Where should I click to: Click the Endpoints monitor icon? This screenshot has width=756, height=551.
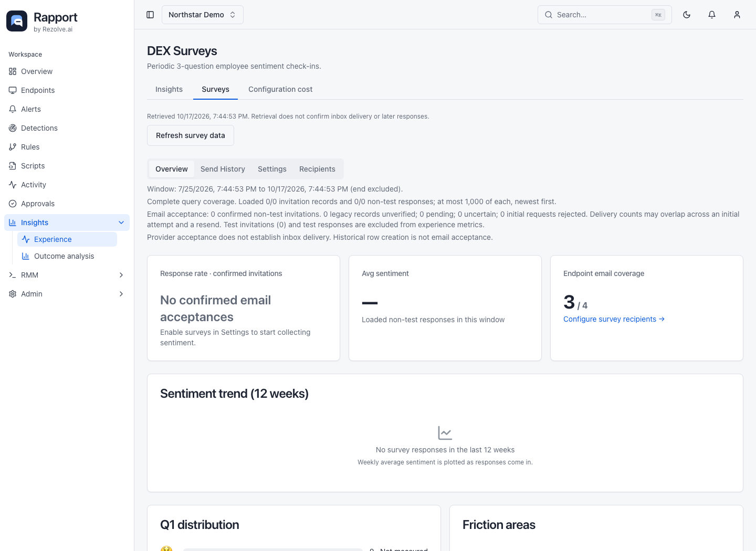[x=13, y=90]
